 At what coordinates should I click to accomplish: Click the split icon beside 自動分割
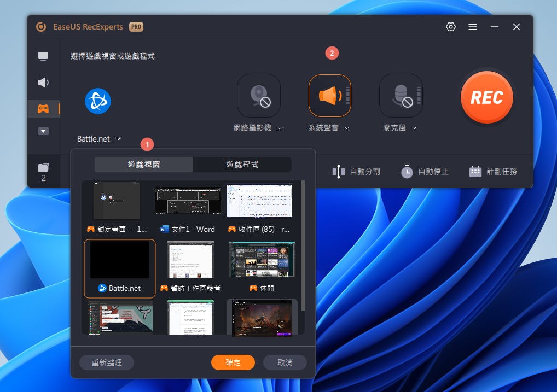pyautogui.click(x=339, y=172)
